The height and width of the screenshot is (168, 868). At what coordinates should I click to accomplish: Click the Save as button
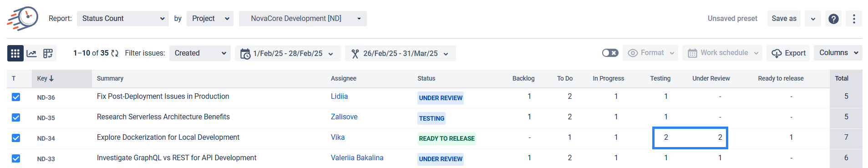point(784,19)
